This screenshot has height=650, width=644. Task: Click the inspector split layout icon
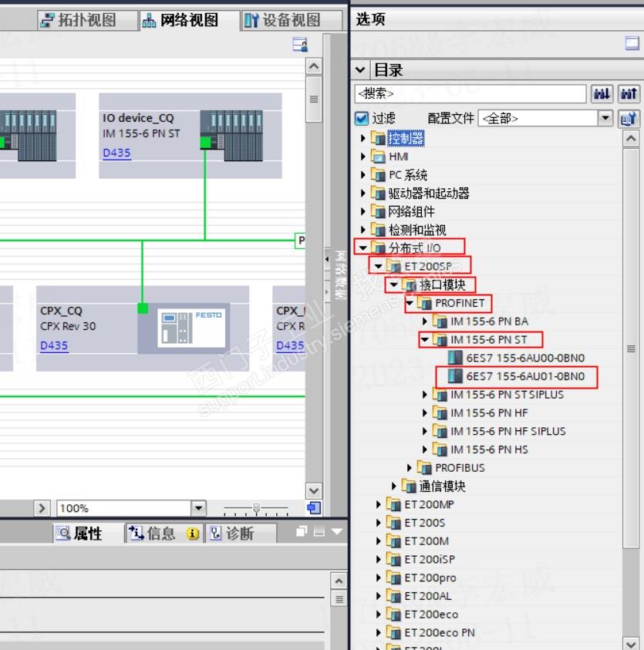[319, 531]
